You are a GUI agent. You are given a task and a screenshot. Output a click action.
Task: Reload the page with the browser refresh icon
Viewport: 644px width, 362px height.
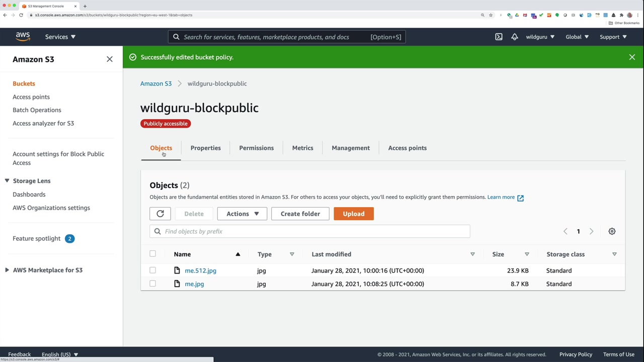21,15
